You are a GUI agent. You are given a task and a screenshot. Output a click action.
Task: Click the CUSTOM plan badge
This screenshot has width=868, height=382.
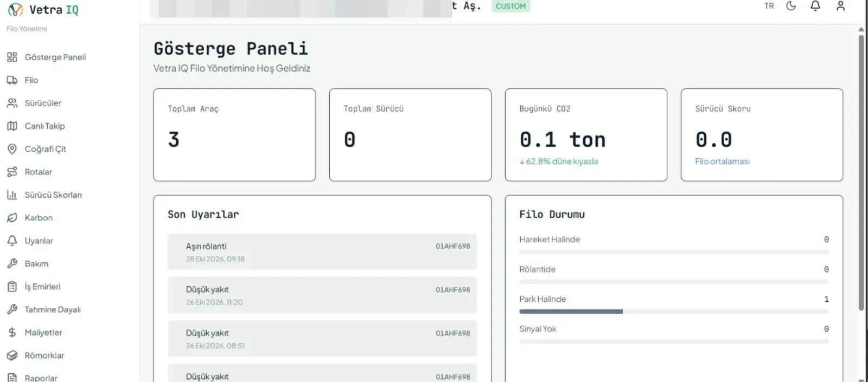point(510,6)
